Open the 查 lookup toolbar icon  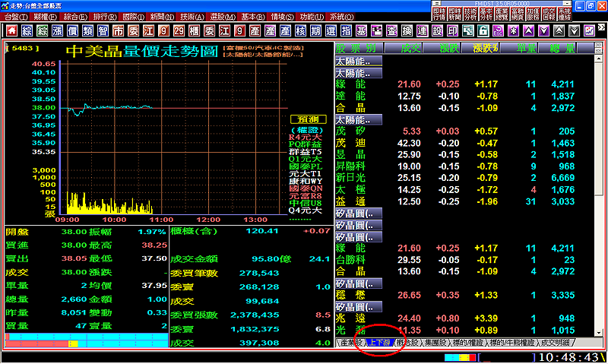pyautogui.click(x=391, y=30)
